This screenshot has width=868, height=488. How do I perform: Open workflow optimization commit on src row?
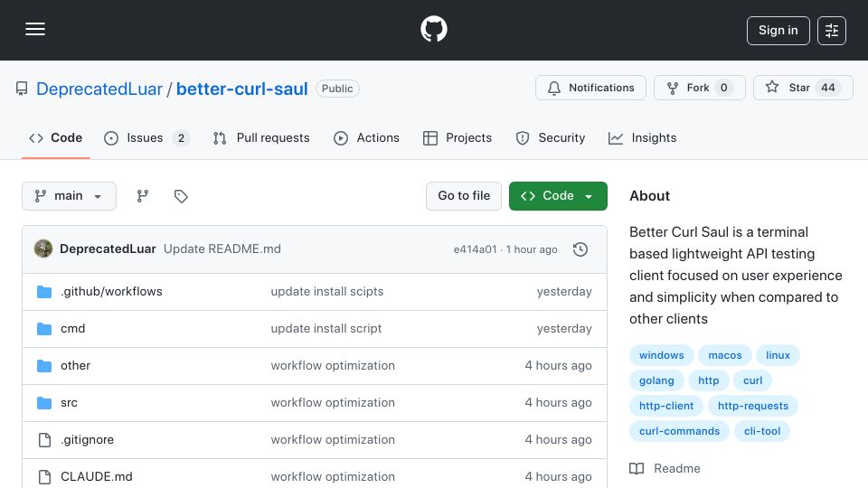333,403
